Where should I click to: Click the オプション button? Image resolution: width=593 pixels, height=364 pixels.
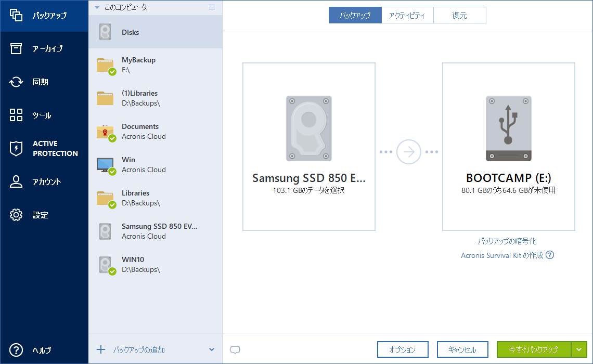pos(403,349)
